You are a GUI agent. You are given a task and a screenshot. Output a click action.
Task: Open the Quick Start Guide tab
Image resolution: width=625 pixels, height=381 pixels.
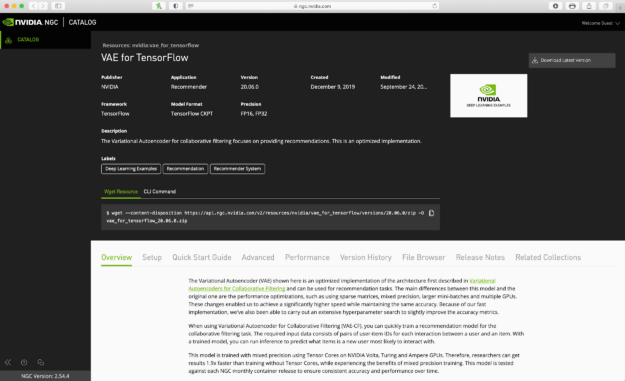[202, 257]
